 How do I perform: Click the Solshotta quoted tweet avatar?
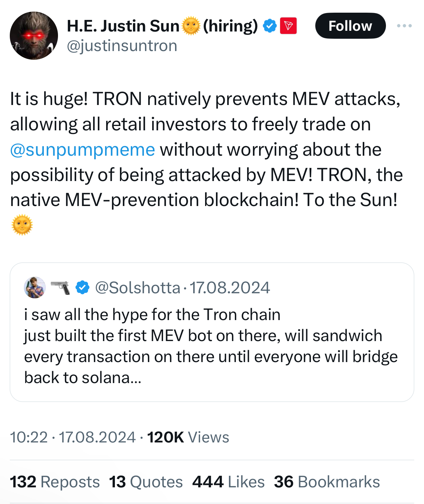(x=35, y=287)
